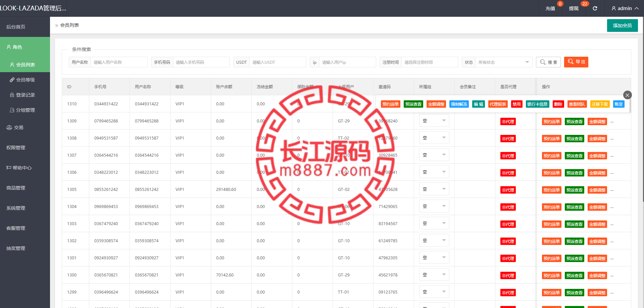Open the admin user dropdown
The image size is (644, 308).
click(625, 8)
